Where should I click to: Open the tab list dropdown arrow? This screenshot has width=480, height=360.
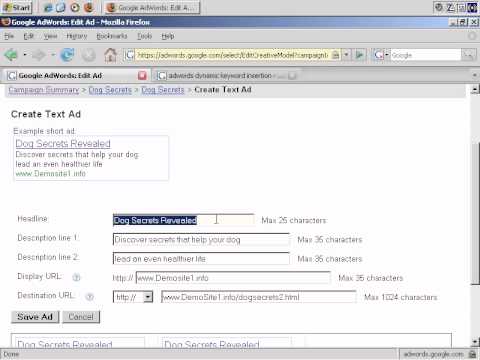[474, 76]
